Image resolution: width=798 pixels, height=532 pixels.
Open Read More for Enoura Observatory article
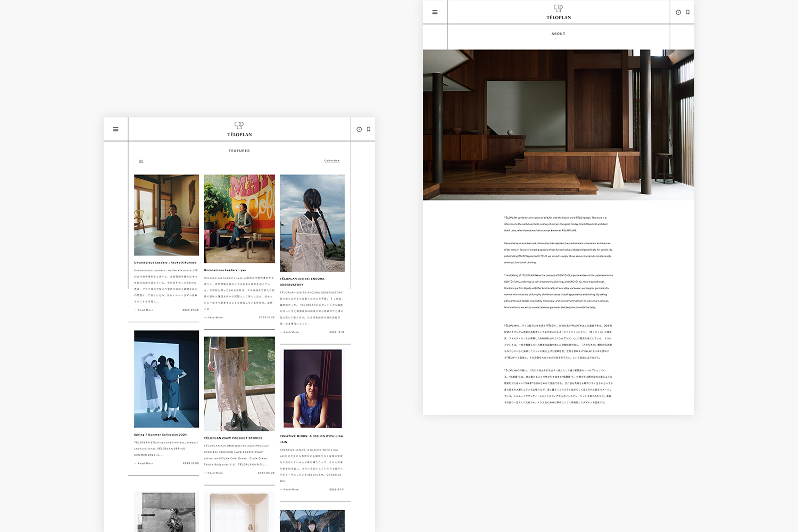(x=290, y=332)
